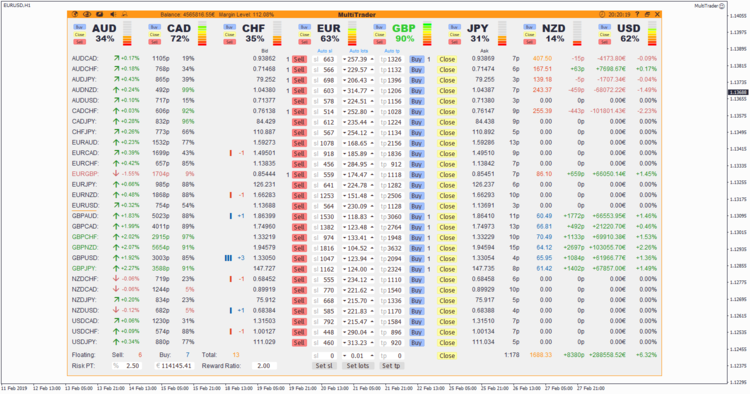Click the GBP strength meter bar
The width and height of the screenshot is (750, 394).
point(427,34)
